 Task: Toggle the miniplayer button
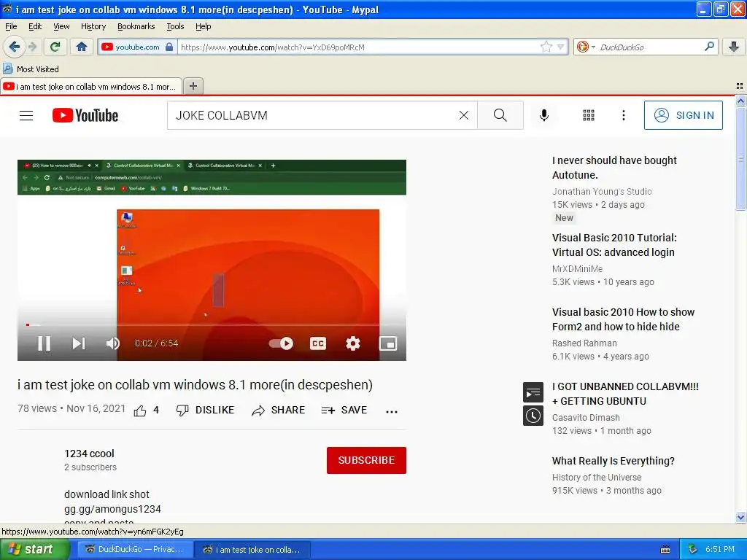tap(388, 343)
